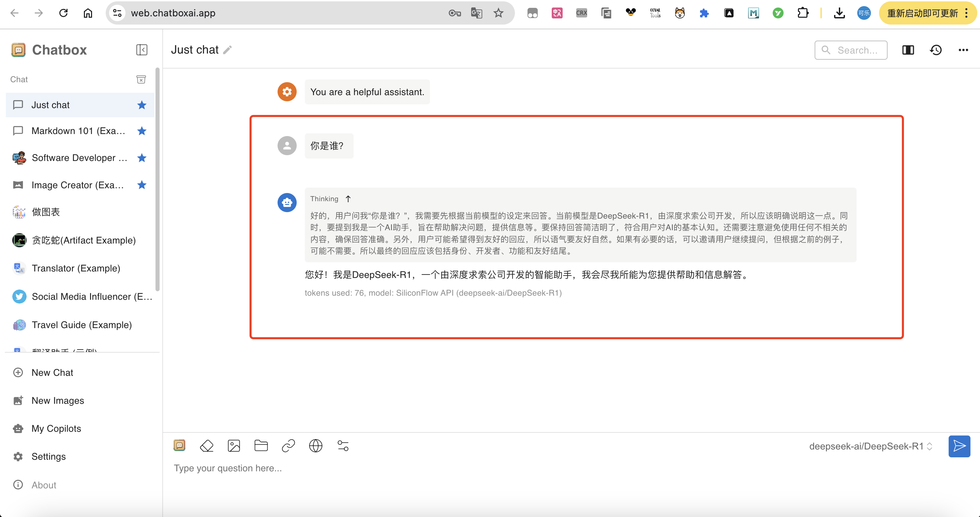Go to browser home page

pyautogui.click(x=88, y=13)
